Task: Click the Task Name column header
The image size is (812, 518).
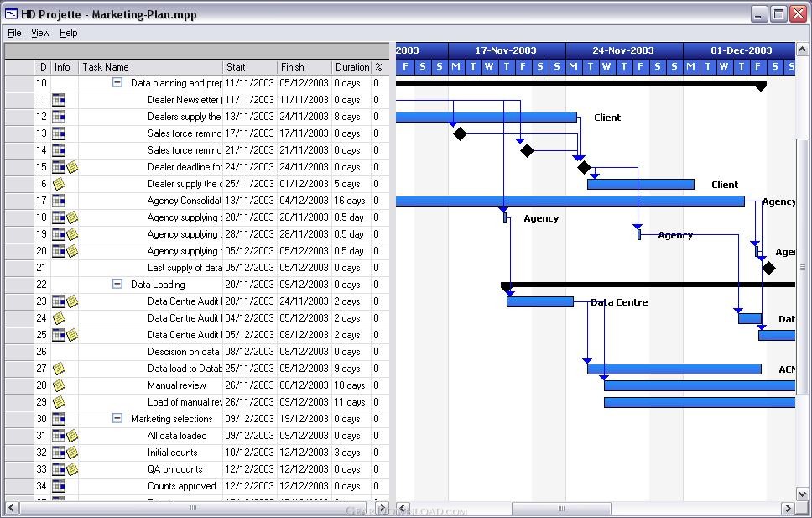Action: (151, 67)
